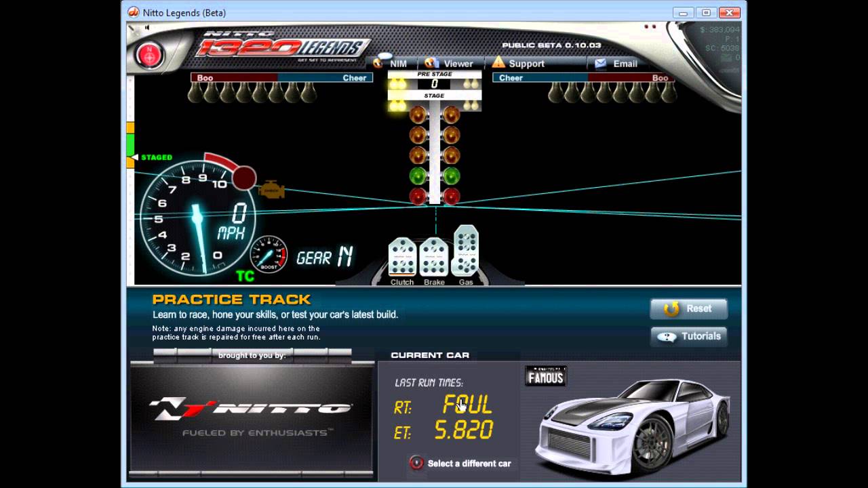Click the pre-stage counter display
868x488 pixels.
434,84
